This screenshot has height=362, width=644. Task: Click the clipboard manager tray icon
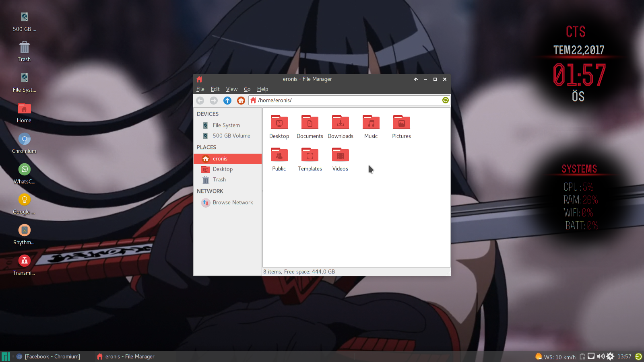pos(582,356)
